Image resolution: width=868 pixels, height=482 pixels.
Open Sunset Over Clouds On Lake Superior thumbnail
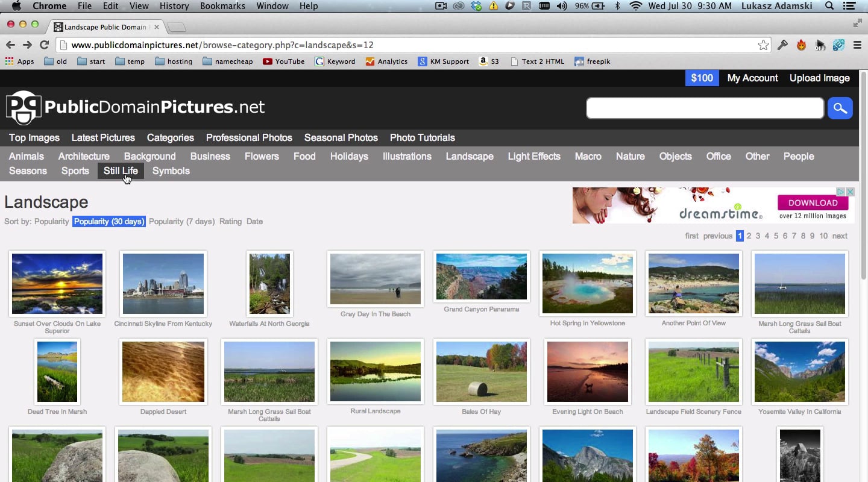[57, 284]
